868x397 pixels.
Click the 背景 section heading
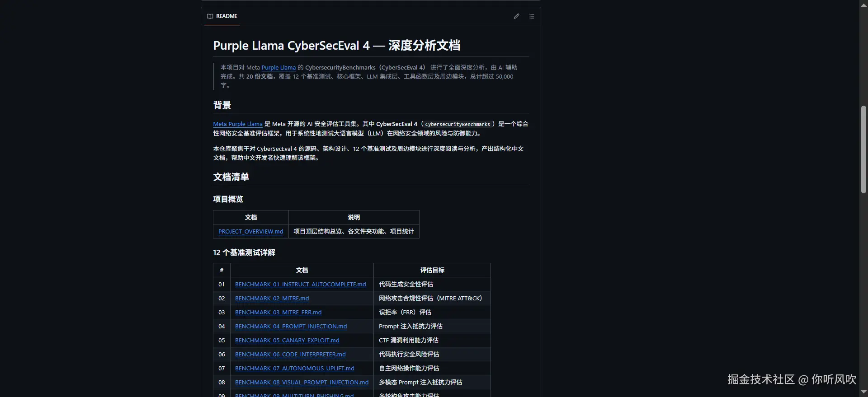pyautogui.click(x=222, y=105)
